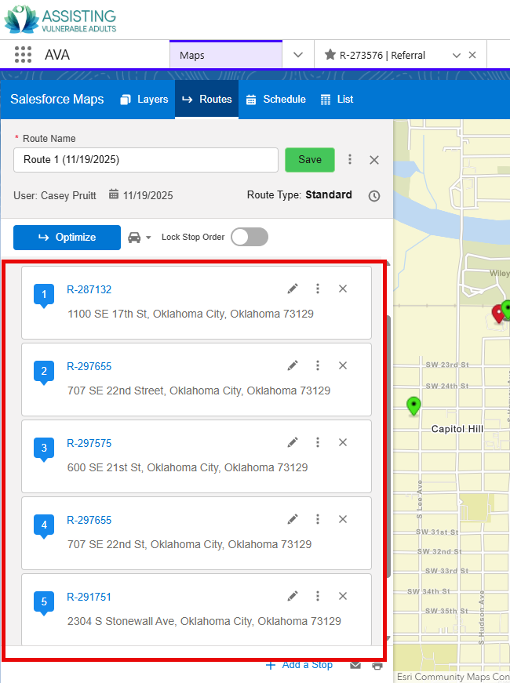Open record link R-287132
Viewport: 510px width, 684px height.
89,289
